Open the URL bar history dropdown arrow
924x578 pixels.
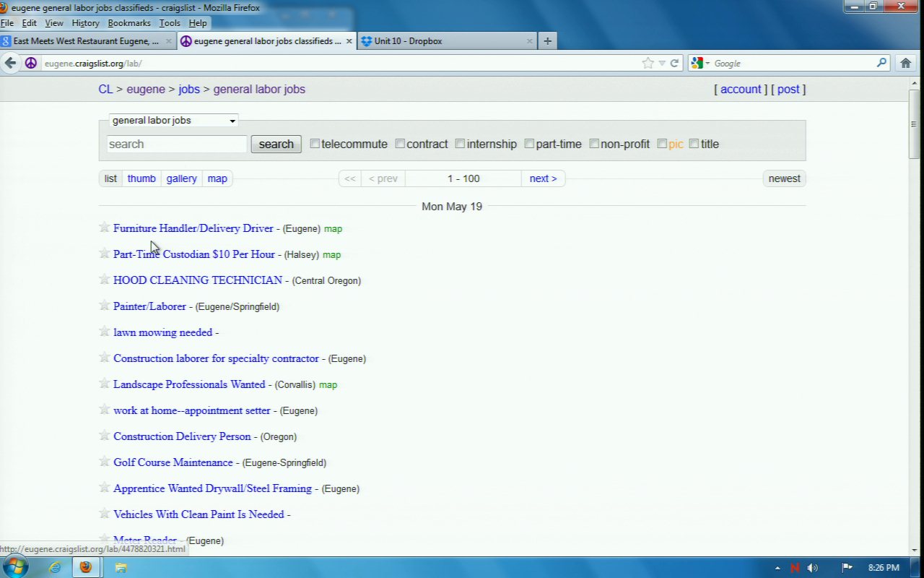(661, 64)
